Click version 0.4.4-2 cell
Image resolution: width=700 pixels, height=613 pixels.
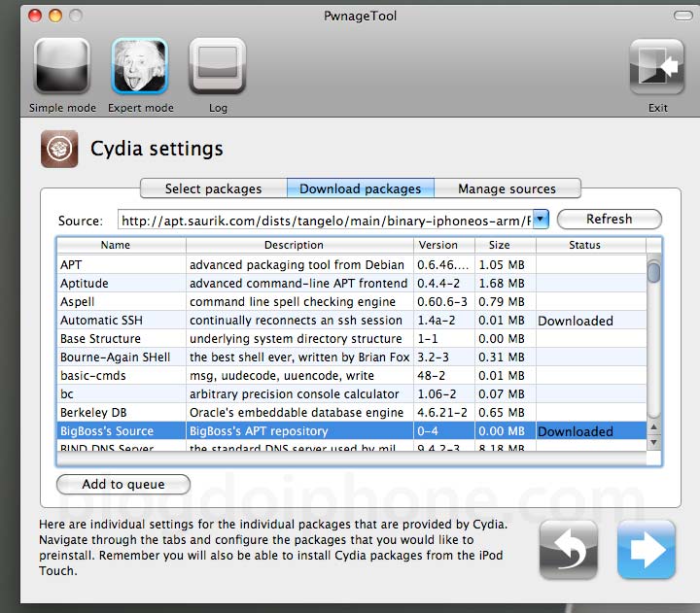point(438,284)
